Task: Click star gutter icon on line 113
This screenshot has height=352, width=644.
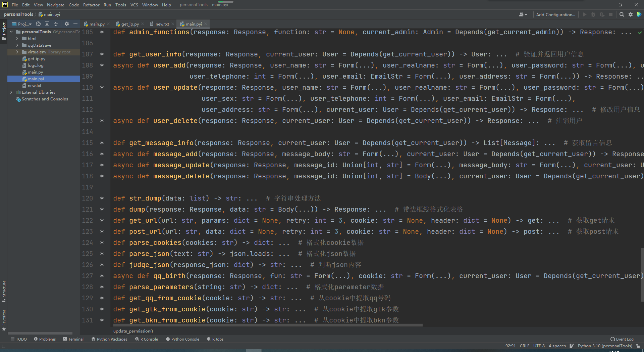Action: pyautogui.click(x=102, y=121)
